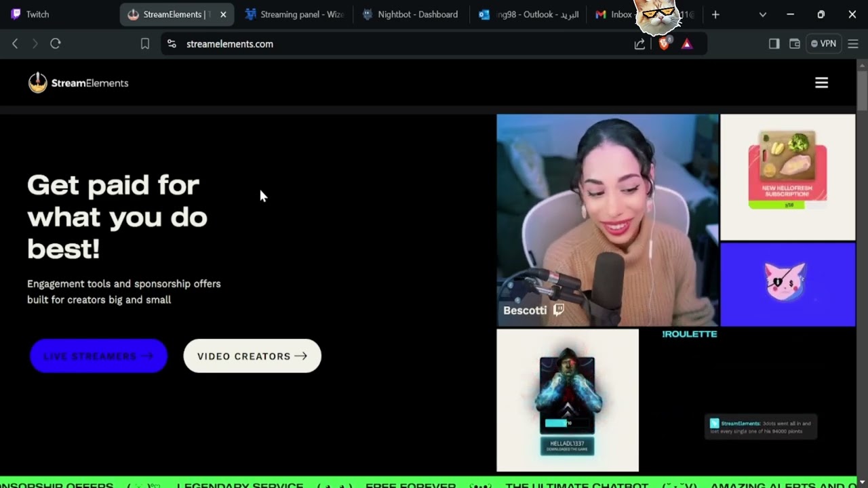Click the Live Streamers button

[98, 356]
